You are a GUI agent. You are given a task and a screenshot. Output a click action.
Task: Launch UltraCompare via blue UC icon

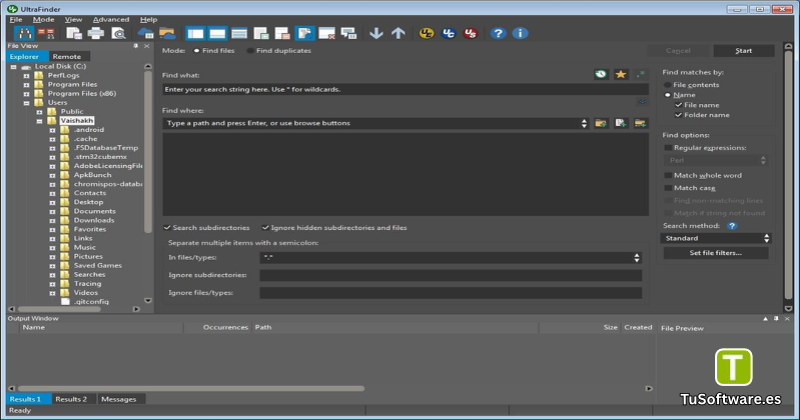pos(448,34)
